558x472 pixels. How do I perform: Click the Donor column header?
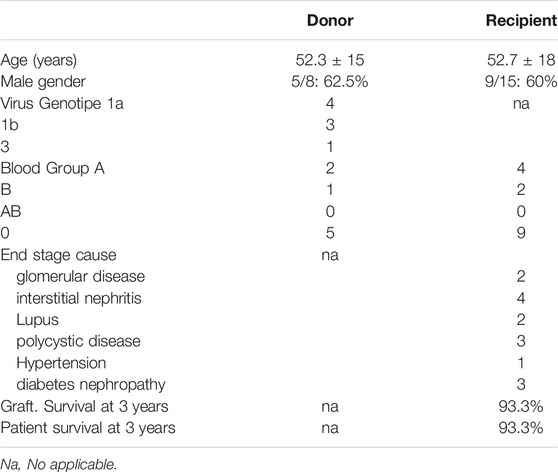pyautogui.click(x=330, y=21)
